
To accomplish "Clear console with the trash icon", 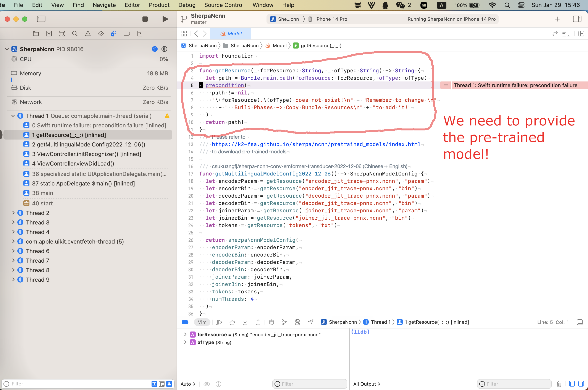I will coord(559,384).
